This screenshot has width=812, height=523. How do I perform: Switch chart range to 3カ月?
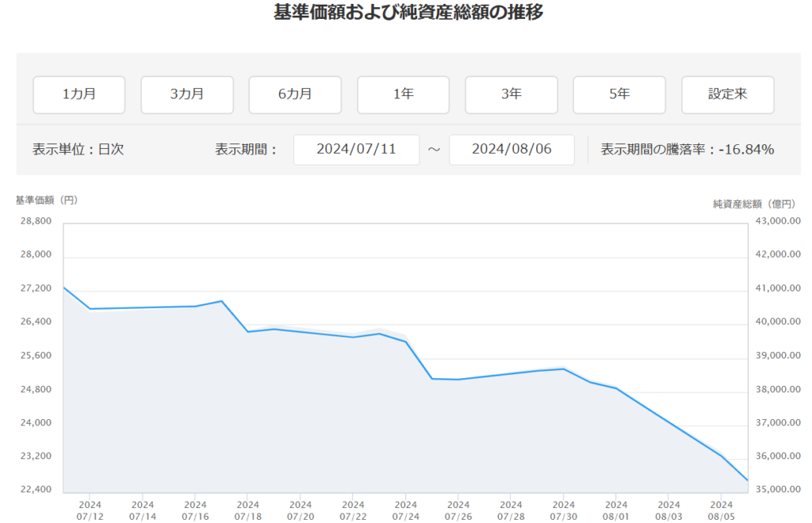(x=187, y=94)
